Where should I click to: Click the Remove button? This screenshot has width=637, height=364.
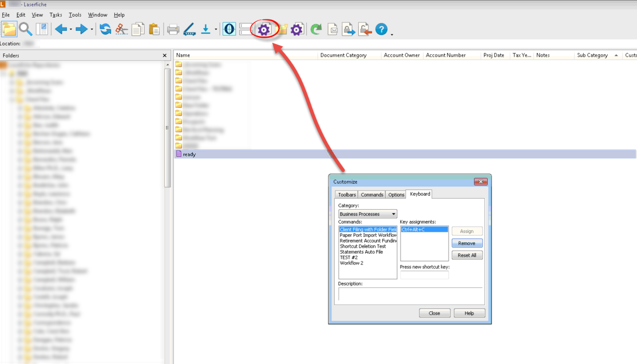(466, 243)
